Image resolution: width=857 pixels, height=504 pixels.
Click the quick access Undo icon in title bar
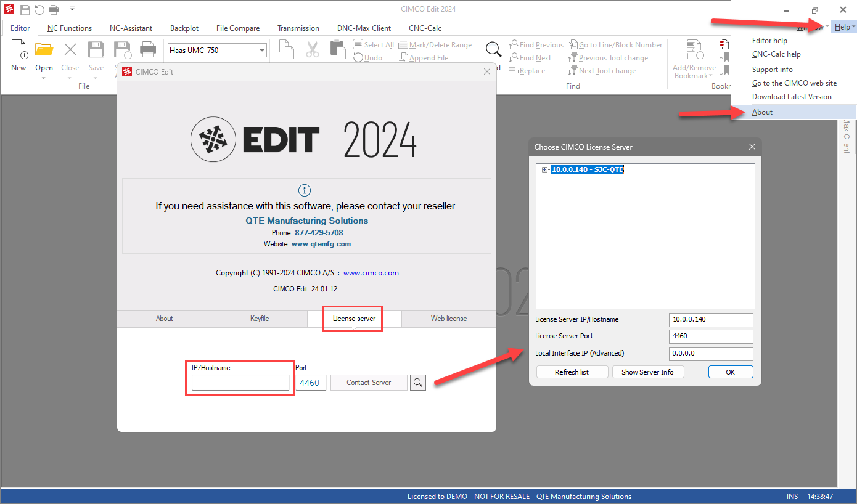click(39, 9)
